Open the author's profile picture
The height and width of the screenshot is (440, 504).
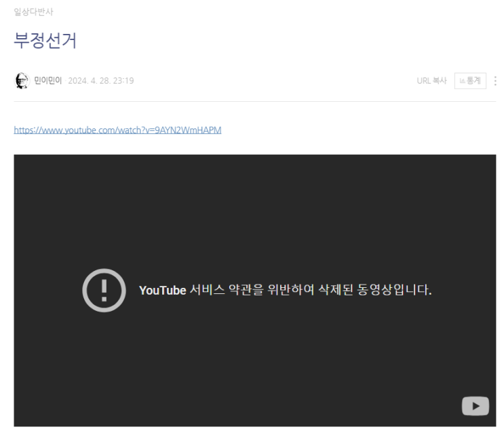22,80
